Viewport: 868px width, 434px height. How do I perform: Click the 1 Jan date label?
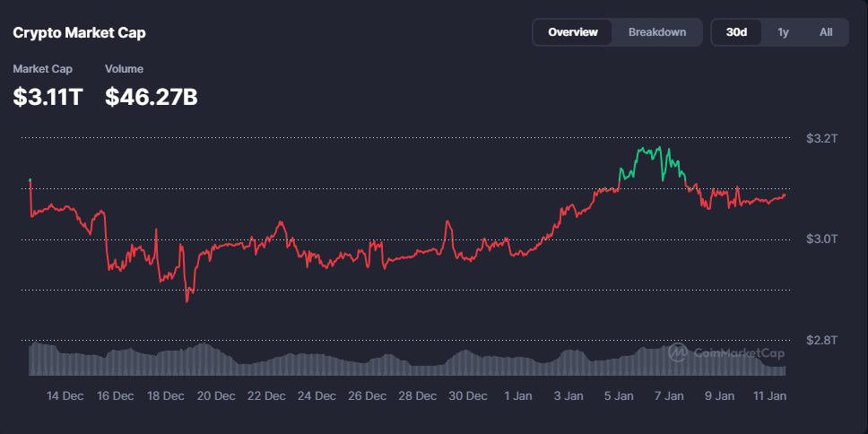518,395
